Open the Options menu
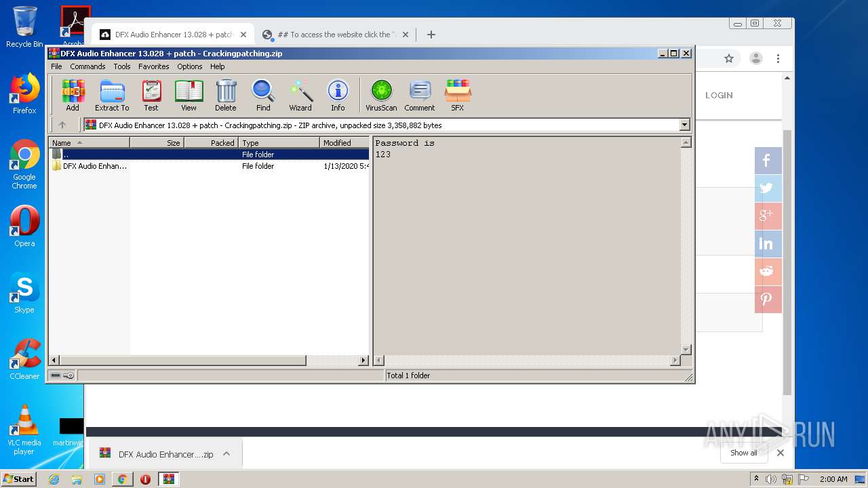The width and height of the screenshot is (868, 488). [190, 66]
